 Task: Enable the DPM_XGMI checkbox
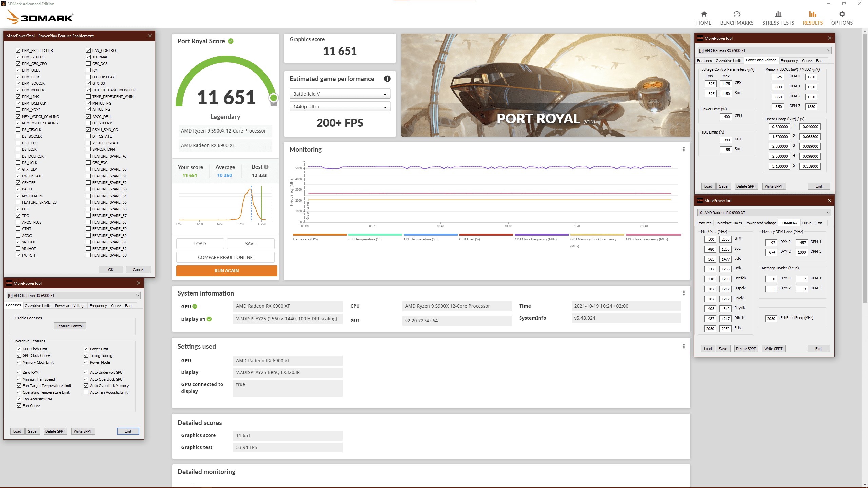(18, 110)
